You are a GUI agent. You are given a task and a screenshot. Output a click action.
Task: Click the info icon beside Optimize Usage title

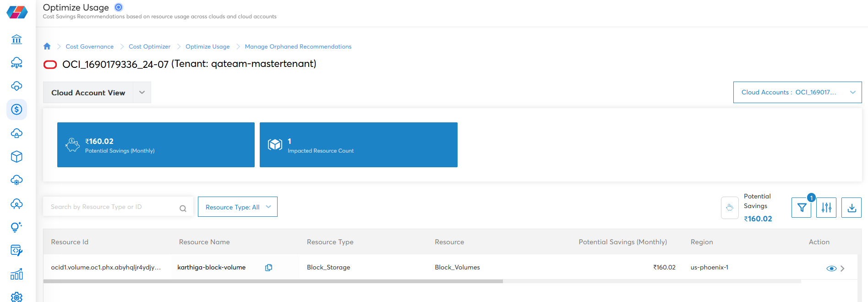[x=119, y=7]
